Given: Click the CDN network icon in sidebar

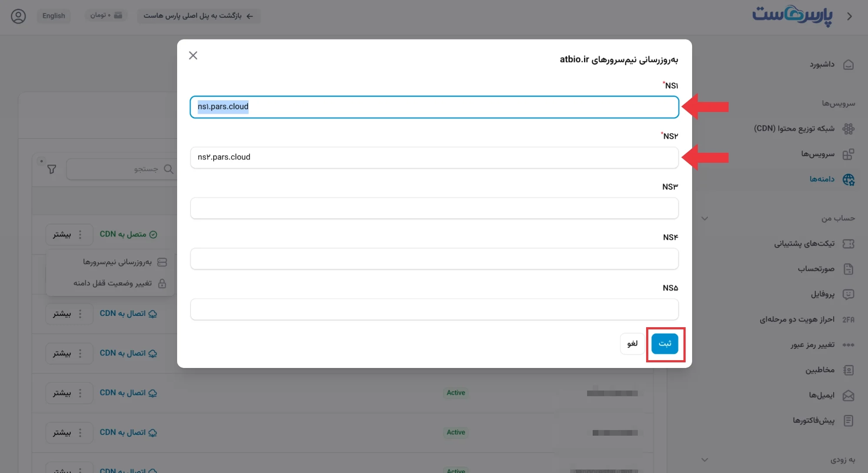Looking at the screenshot, I should [848, 129].
